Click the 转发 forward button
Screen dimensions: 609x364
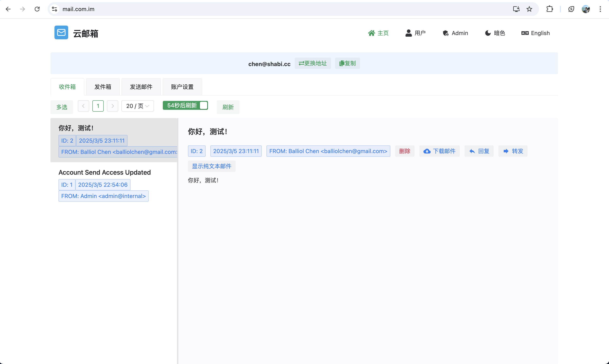[513, 151]
